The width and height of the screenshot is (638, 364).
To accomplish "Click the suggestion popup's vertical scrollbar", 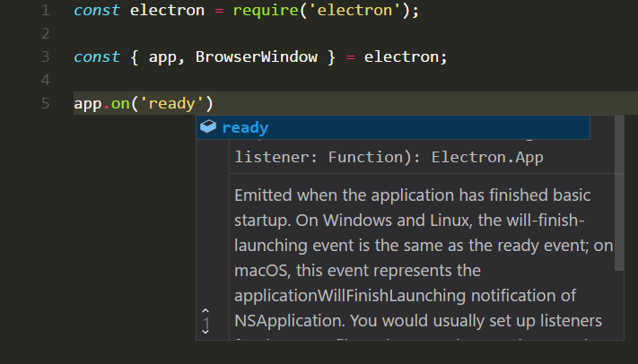I will tap(619, 193).
